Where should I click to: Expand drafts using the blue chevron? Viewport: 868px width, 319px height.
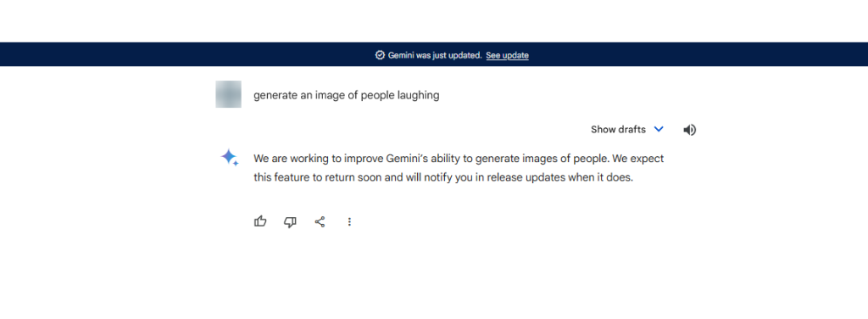coord(658,129)
